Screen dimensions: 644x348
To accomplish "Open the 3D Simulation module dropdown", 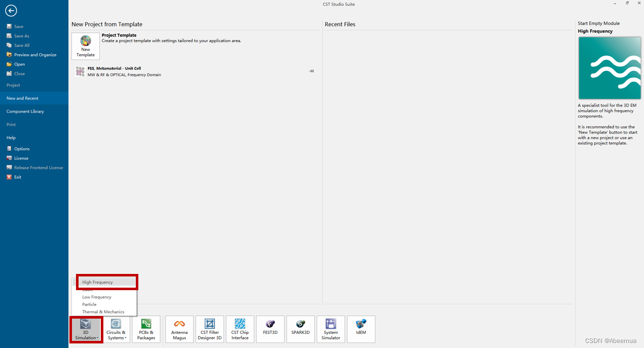I will [86, 329].
